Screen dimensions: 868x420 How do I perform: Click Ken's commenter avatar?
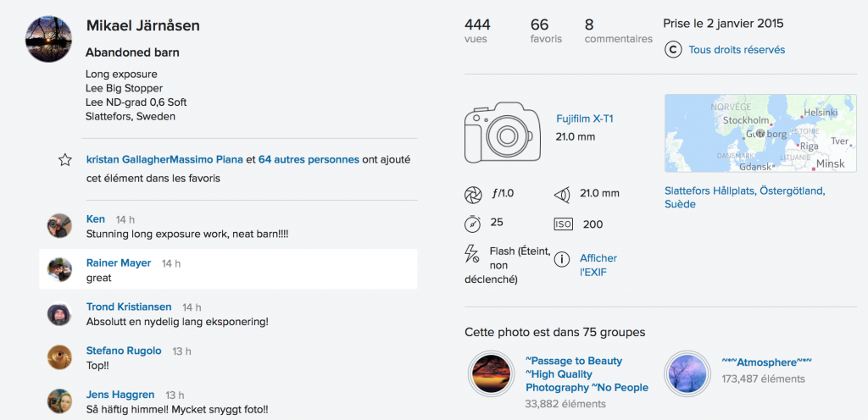59,225
